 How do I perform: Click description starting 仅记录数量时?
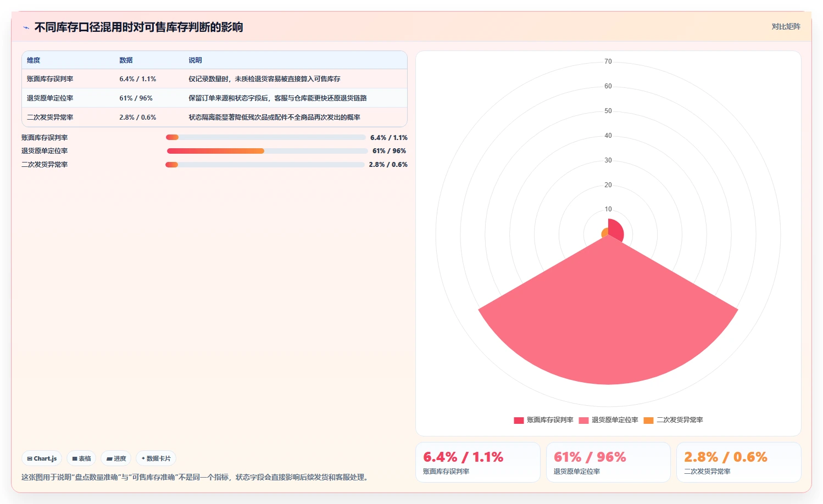click(264, 79)
